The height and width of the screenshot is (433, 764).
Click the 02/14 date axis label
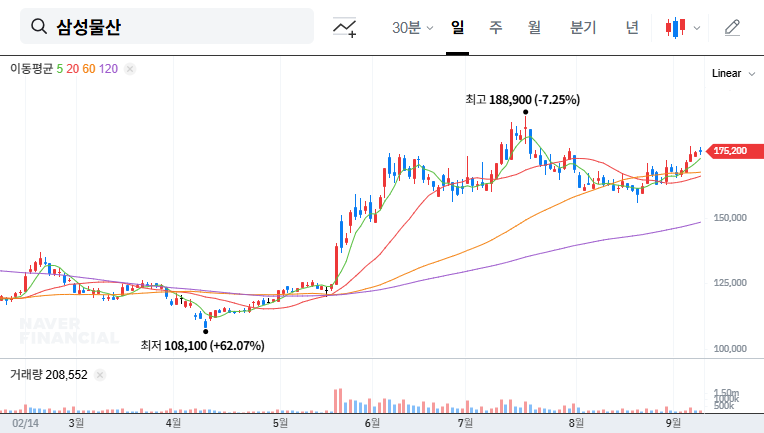(x=25, y=423)
